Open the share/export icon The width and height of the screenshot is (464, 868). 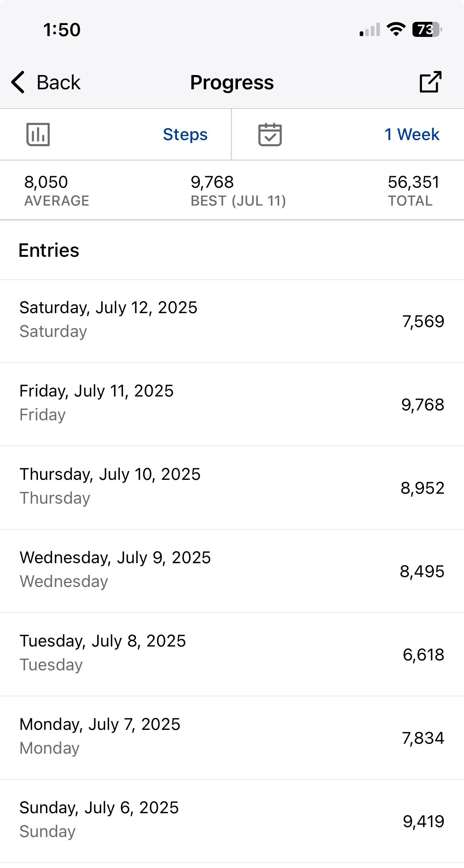tap(430, 82)
